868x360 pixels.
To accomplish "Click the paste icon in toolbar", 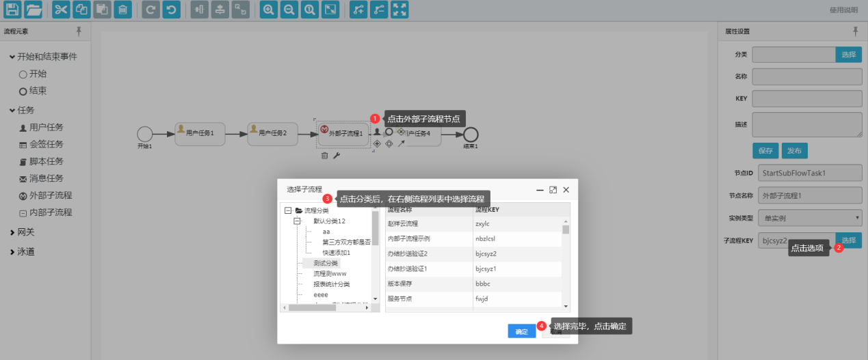I will (102, 10).
